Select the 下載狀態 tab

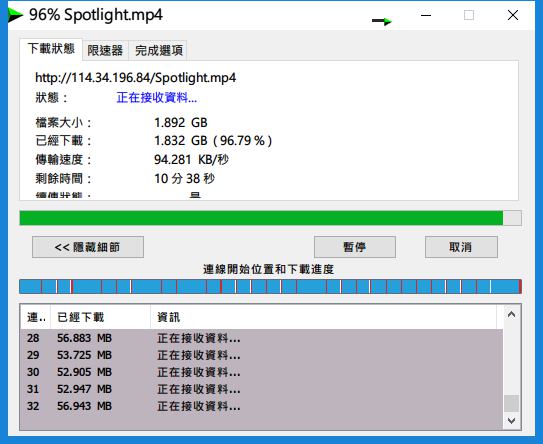(x=51, y=49)
